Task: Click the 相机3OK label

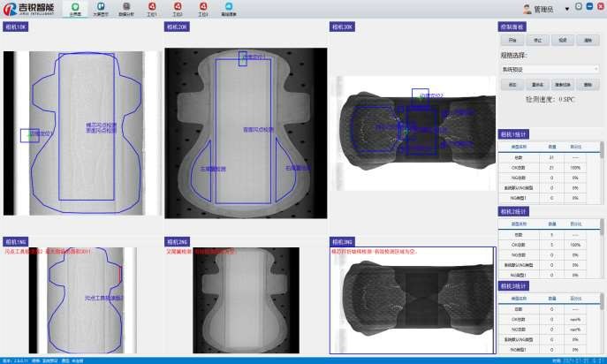Action: [342, 27]
